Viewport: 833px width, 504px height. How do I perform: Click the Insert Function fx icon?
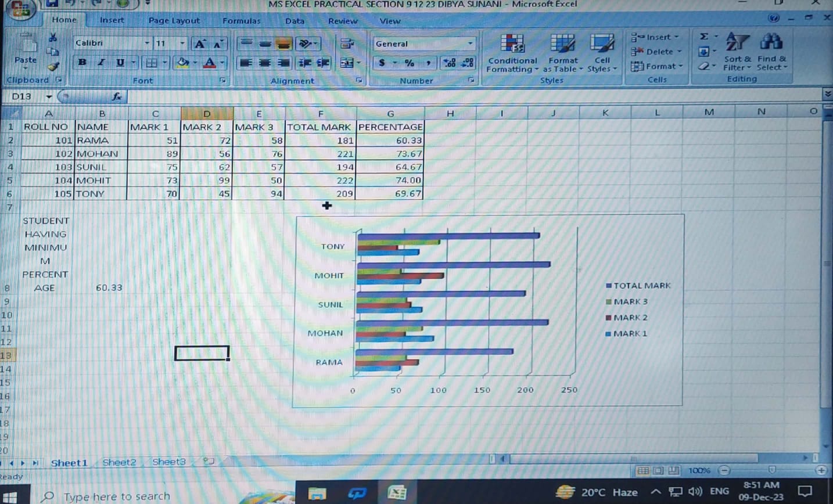pos(117,96)
